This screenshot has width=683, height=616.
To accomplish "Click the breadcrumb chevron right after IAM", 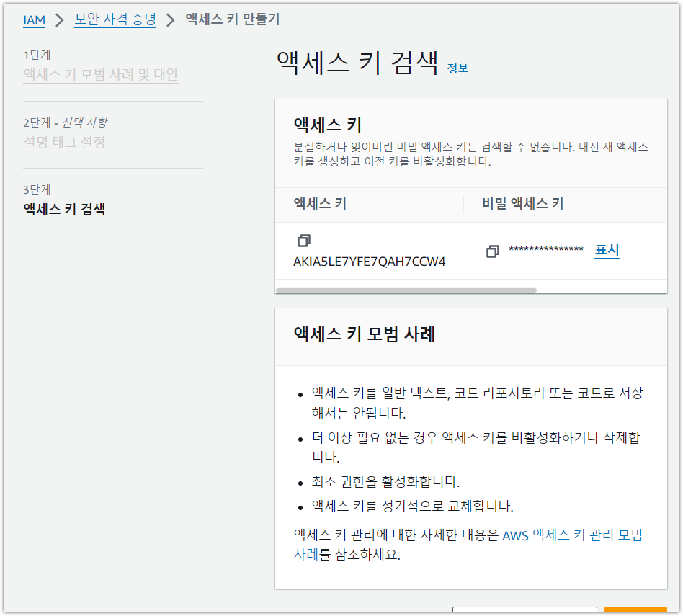I will (x=60, y=20).
